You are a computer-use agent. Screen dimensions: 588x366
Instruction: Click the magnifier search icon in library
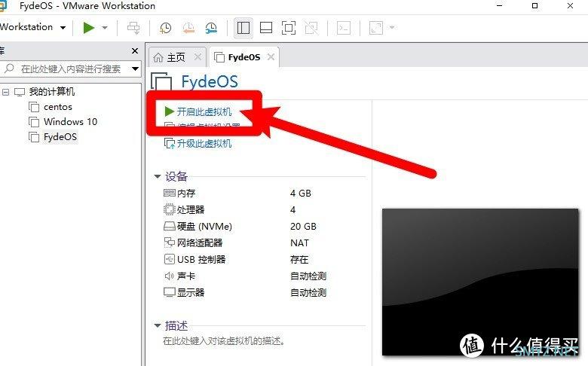[9, 69]
